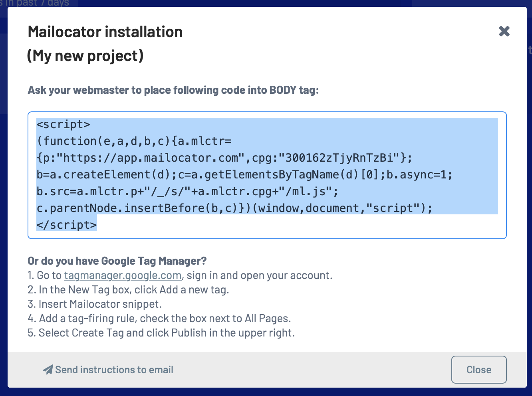Click step 5 about Create Tag and Publish
This screenshot has width=532, height=396.
point(161,333)
